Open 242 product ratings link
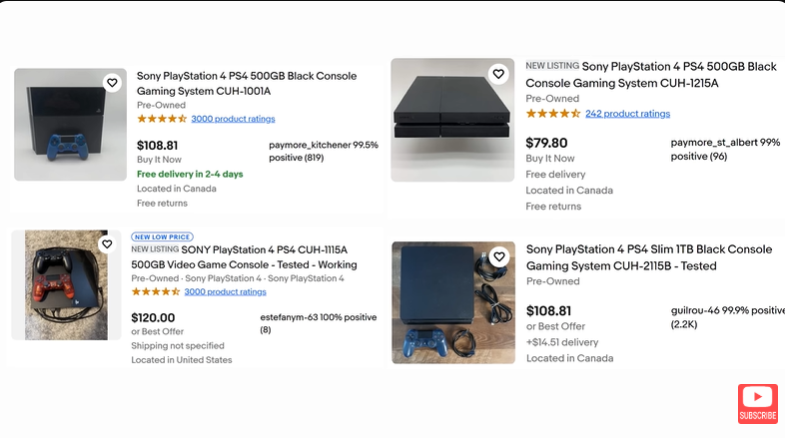Viewport: 785px width, 438px height. click(627, 114)
